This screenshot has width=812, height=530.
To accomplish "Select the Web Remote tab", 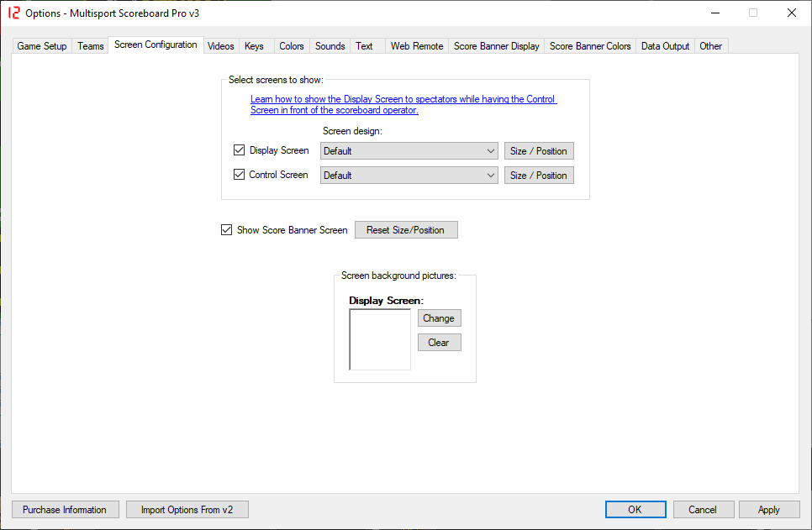I will [x=416, y=46].
